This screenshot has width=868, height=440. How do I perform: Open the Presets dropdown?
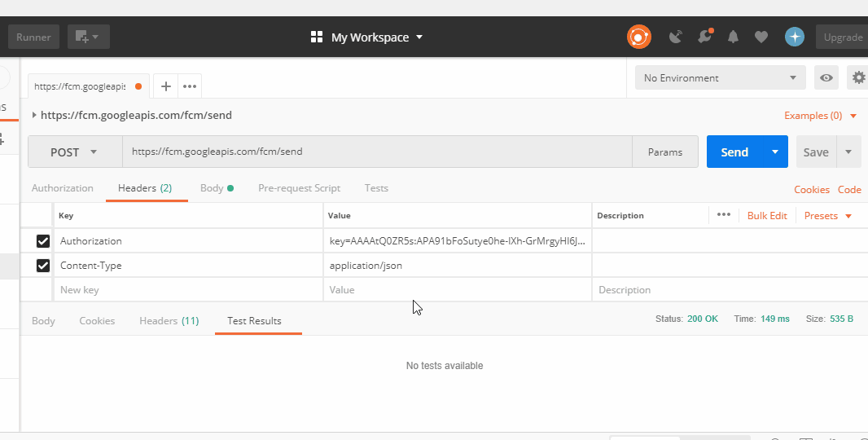click(828, 216)
